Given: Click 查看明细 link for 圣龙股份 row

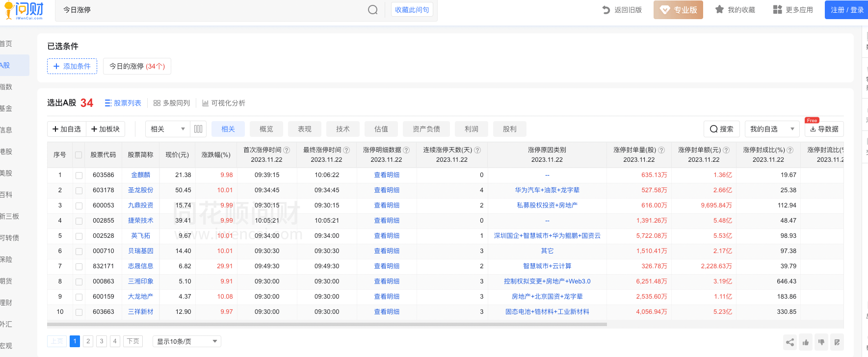Looking at the screenshot, I should click(x=387, y=190).
